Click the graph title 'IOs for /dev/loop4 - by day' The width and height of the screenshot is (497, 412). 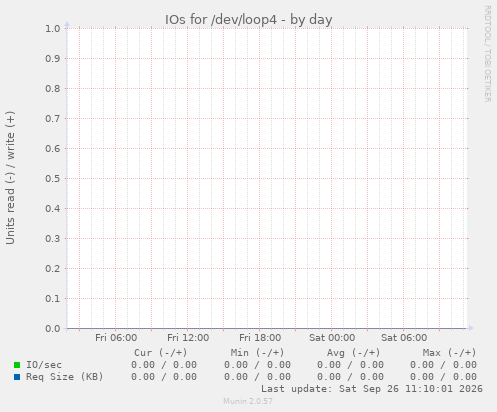tap(249, 20)
